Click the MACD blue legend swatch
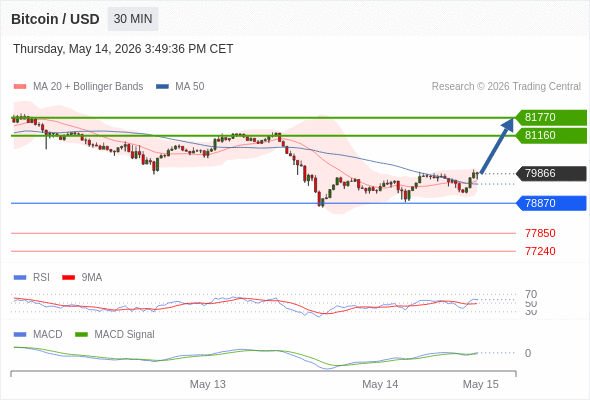590x400 pixels. (x=20, y=335)
